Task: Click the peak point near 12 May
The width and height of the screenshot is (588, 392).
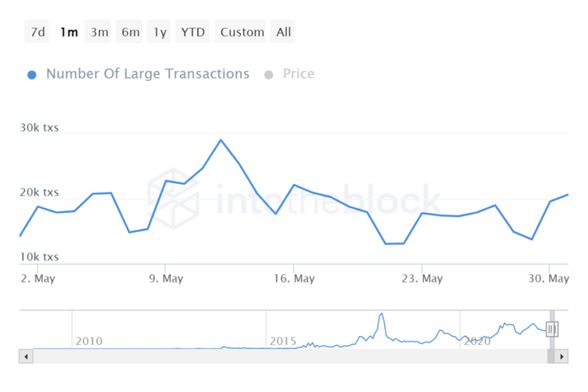Action: pyautogui.click(x=221, y=140)
